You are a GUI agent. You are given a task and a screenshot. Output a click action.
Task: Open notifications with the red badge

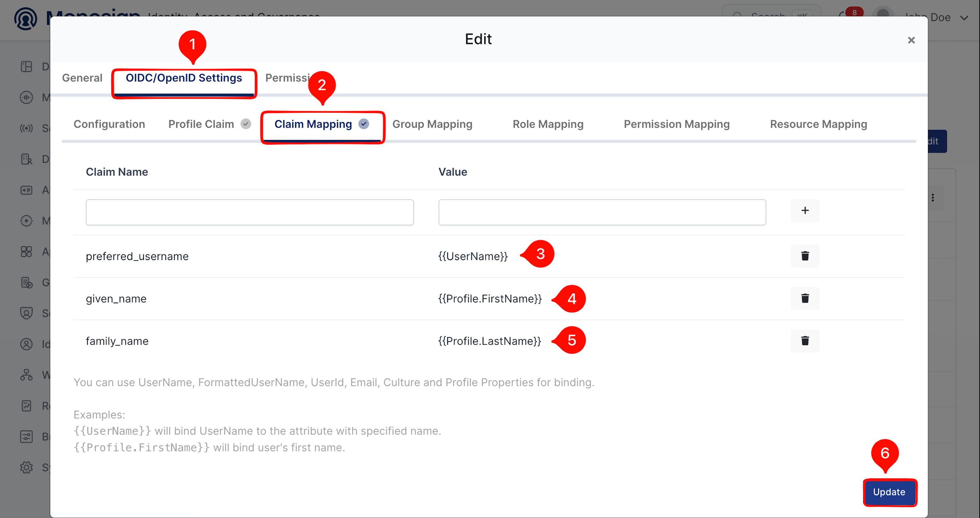click(850, 14)
